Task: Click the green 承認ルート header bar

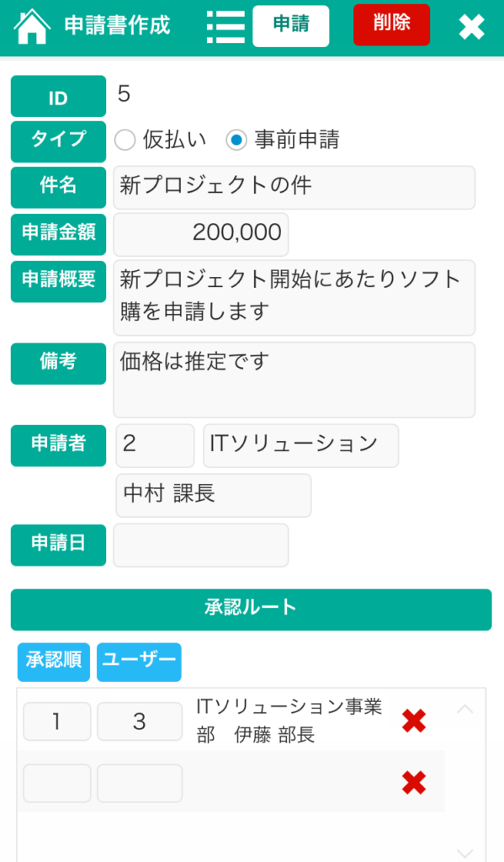Action: pyautogui.click(x=250, y=609)
